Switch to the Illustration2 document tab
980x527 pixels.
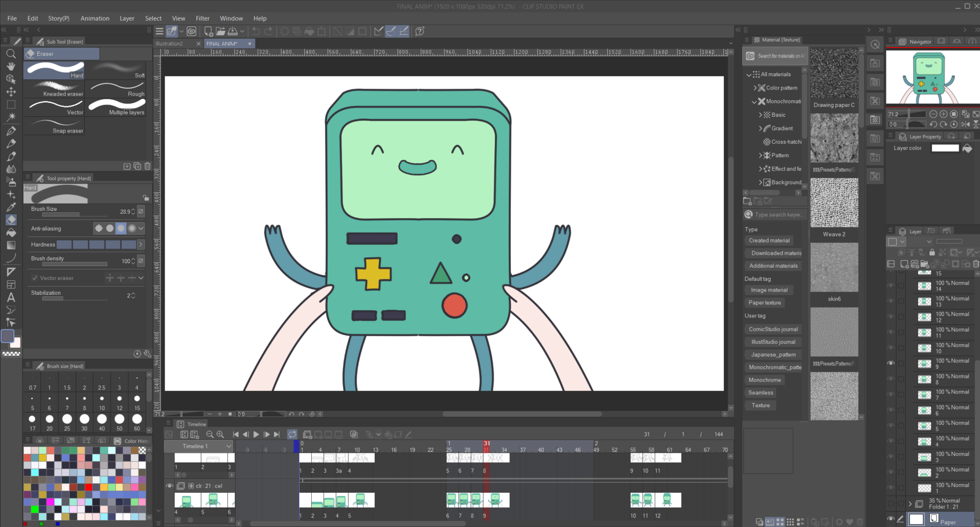tap(169, 43)
